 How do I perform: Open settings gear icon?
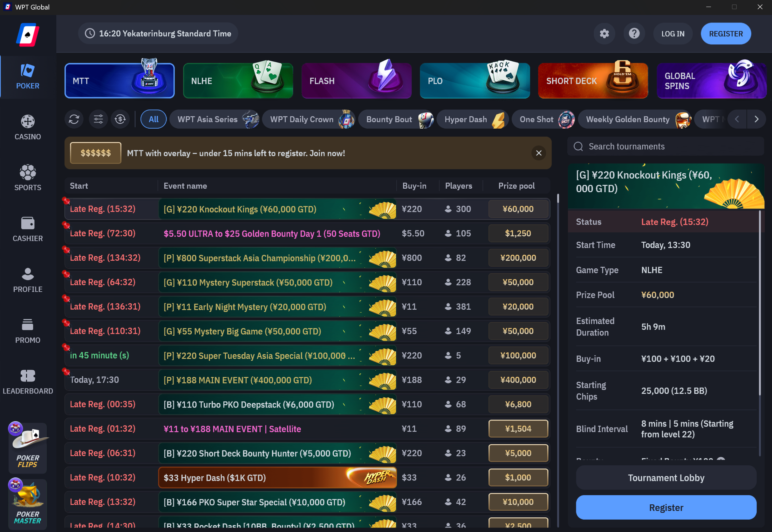604,34
